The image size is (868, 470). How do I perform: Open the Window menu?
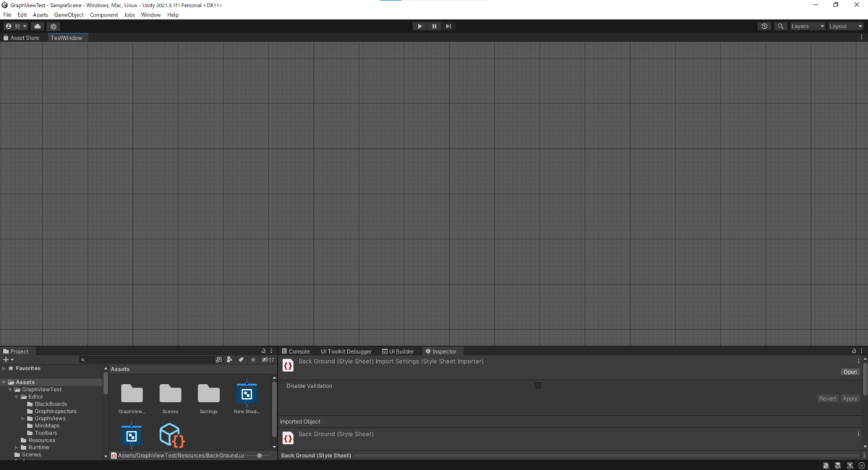click(x=150, y=14)
